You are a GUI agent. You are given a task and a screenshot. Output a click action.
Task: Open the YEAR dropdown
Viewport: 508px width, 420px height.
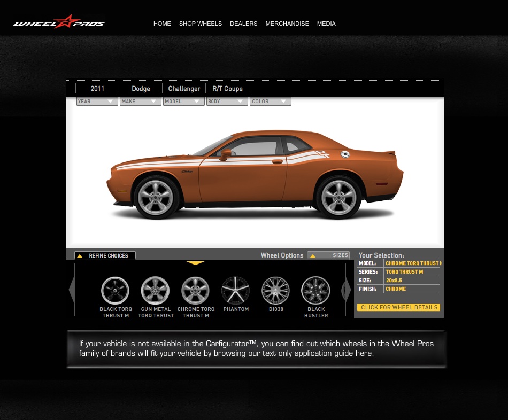click(97, 102)
